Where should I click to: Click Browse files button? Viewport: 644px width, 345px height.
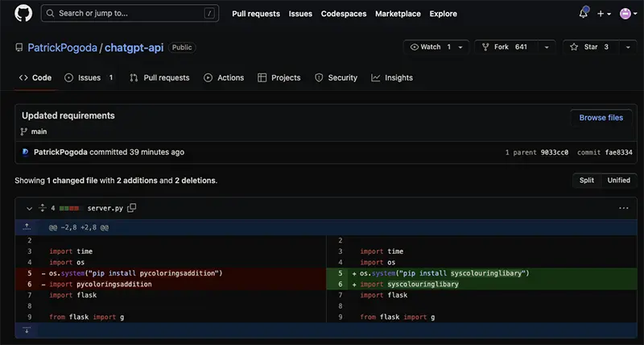click(x=601, y=118)
